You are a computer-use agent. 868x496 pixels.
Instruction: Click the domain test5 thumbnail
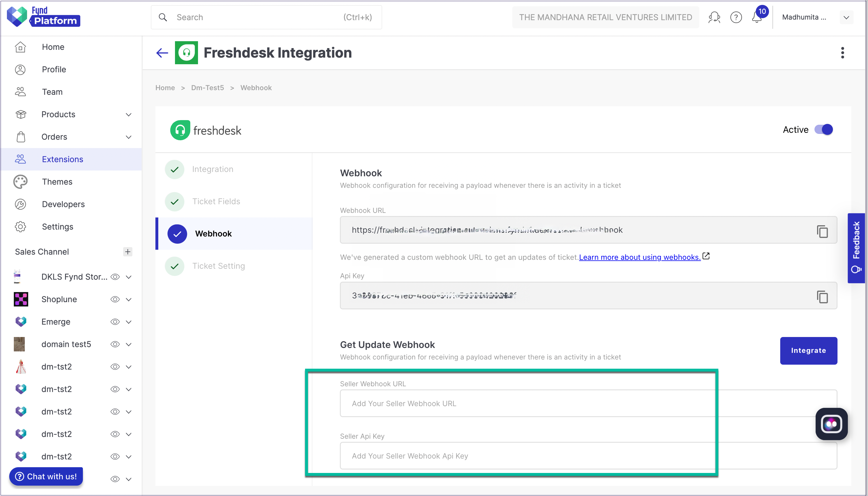(x=19, y=344)
